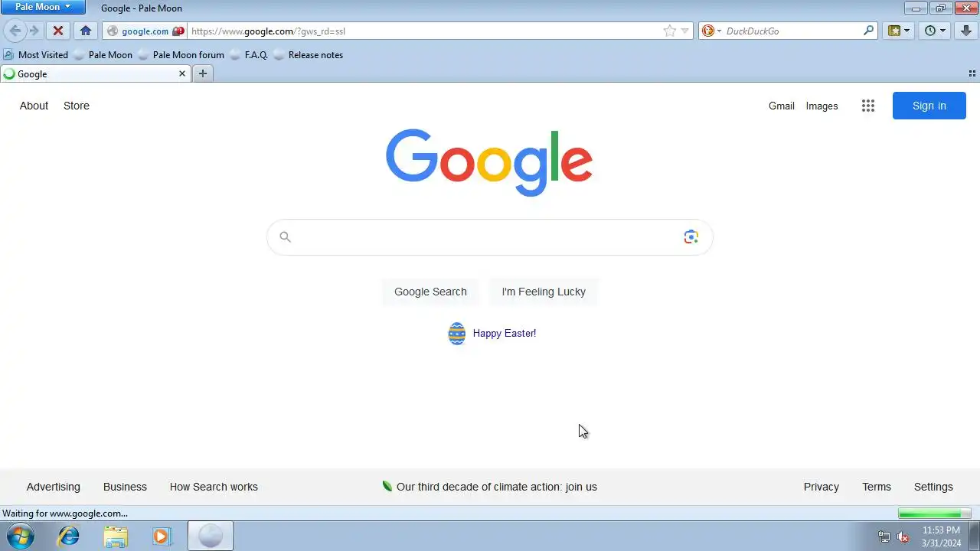This screenshot has height=551, width=980.
Task: Search by image with Google Lens icon
Action: (691, 237)
